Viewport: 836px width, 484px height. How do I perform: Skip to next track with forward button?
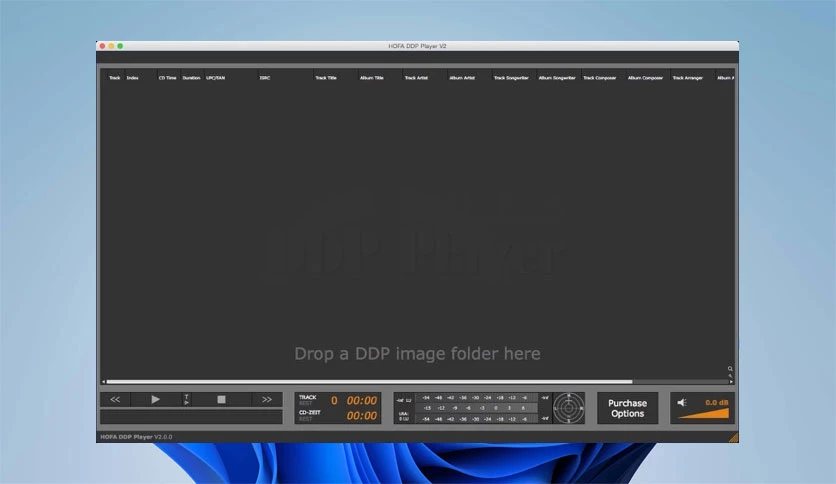pyautogui.click(x=267, y=399)
